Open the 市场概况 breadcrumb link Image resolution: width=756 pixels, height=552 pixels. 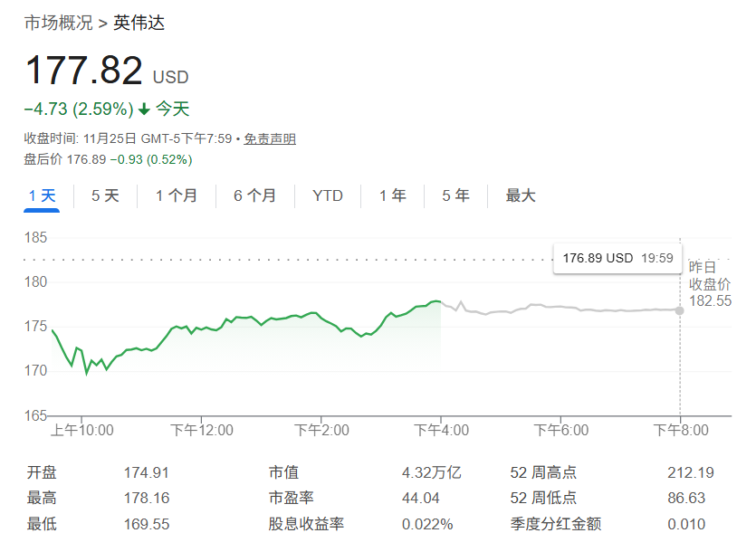(x=58, y=23)
